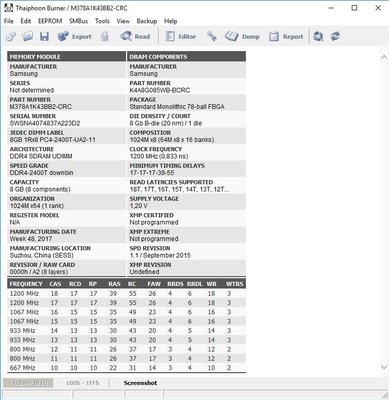Select the Screenshot tab
Viewport: 389px width, 400px height.
point(140,383)
